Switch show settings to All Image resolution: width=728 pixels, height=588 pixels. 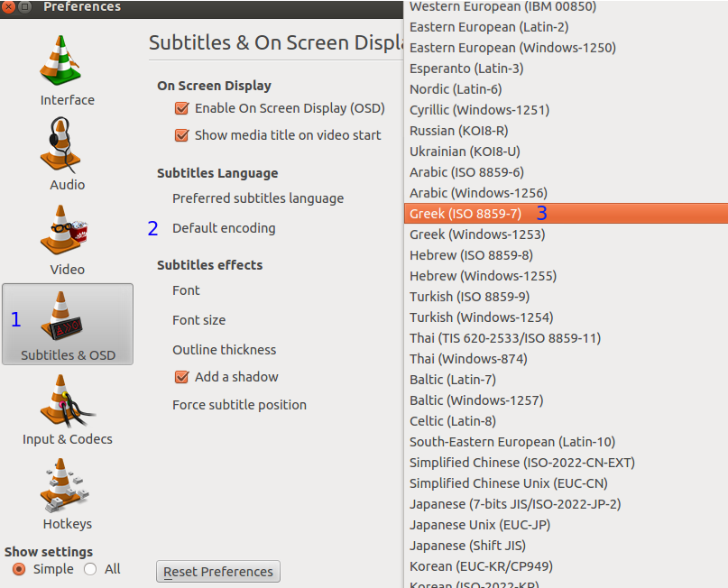click(x=90, y=569)
